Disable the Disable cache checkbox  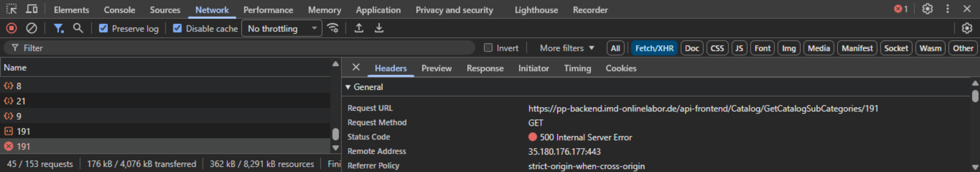coord(177,29)
